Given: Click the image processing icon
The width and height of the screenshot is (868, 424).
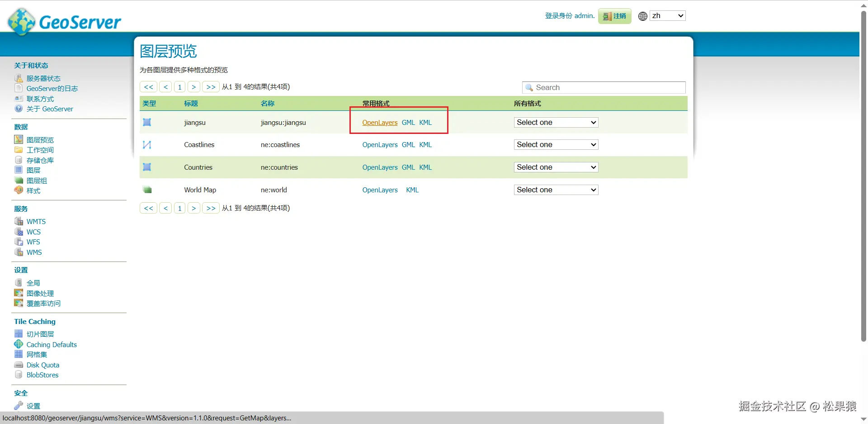Looking at the screenshot, I should point(19,293).
